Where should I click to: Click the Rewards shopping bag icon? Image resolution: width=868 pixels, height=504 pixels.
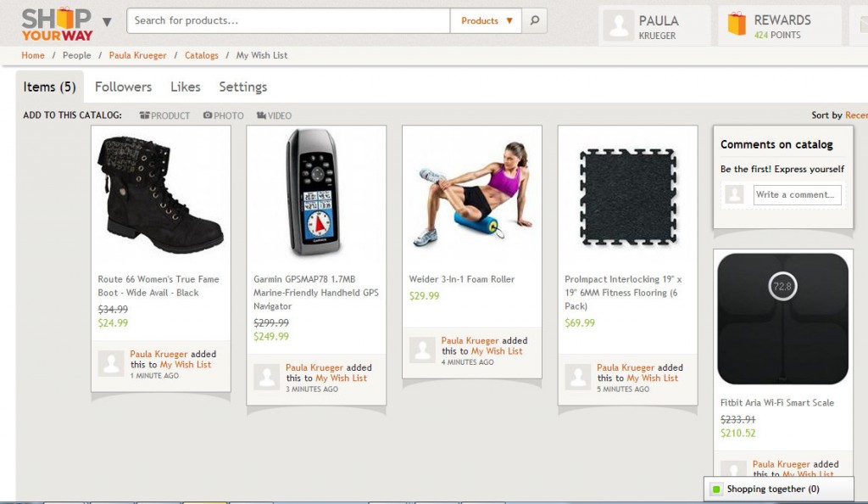[x=737, y=25]
